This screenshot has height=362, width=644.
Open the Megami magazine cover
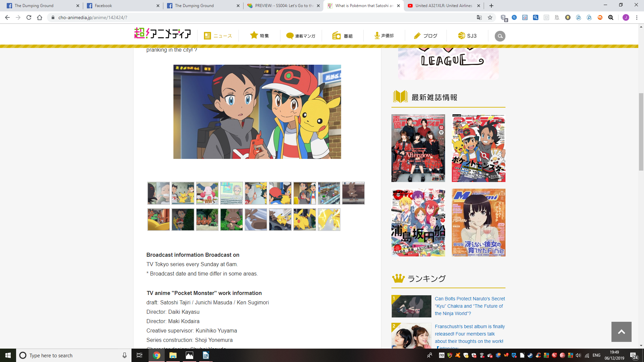coord(478,223)
